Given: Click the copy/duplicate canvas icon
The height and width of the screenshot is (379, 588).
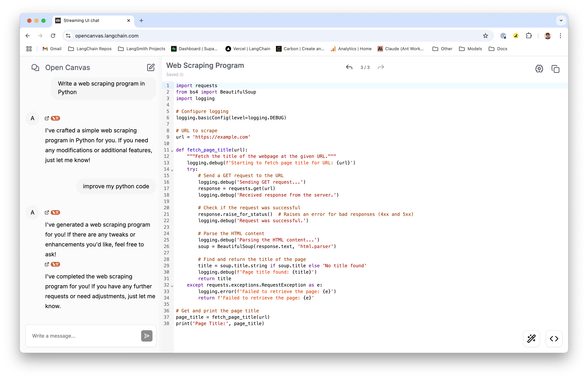Looking at the screenshot, I should pyautogui.click(x=555, y=69).
